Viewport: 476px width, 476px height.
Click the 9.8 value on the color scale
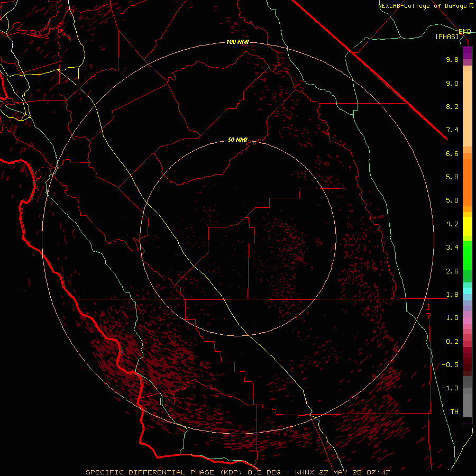452,59
